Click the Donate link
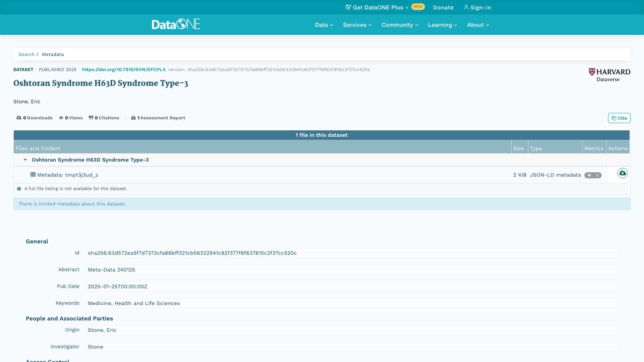644x362 pixels. [x=443, y=8]
